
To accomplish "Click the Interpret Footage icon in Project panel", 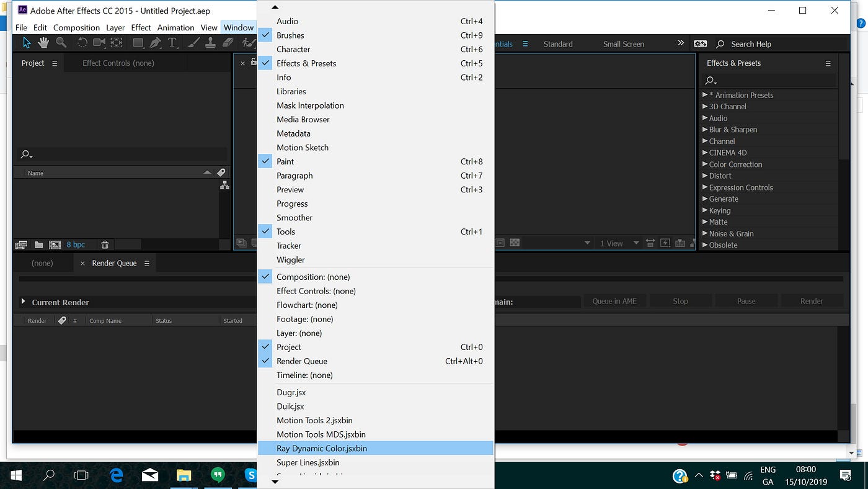I will tap(21, 244).
